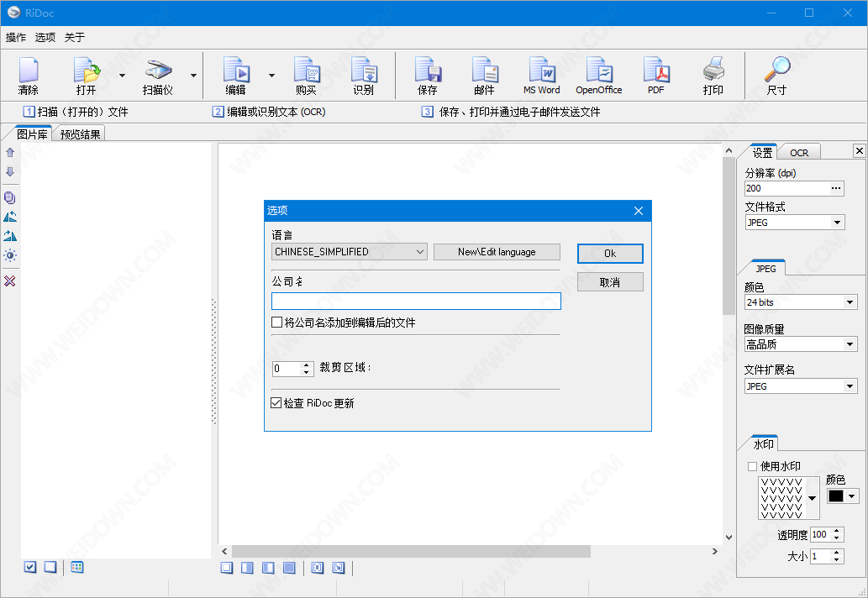Switch to the OCR tab in right panel
This screenshot has height=598, width=868.
point(799,153)
